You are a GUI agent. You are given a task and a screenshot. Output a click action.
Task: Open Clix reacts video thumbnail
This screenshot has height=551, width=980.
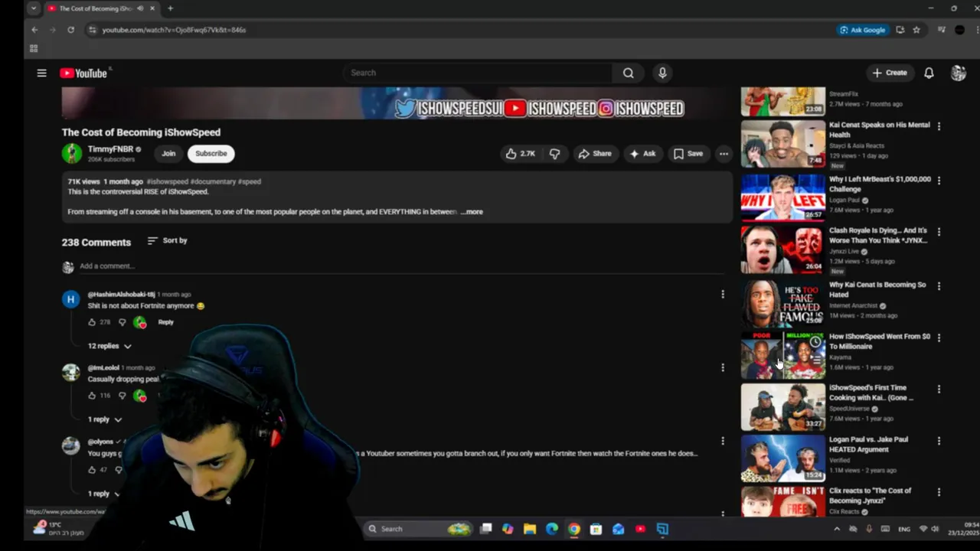coord(782,502)
